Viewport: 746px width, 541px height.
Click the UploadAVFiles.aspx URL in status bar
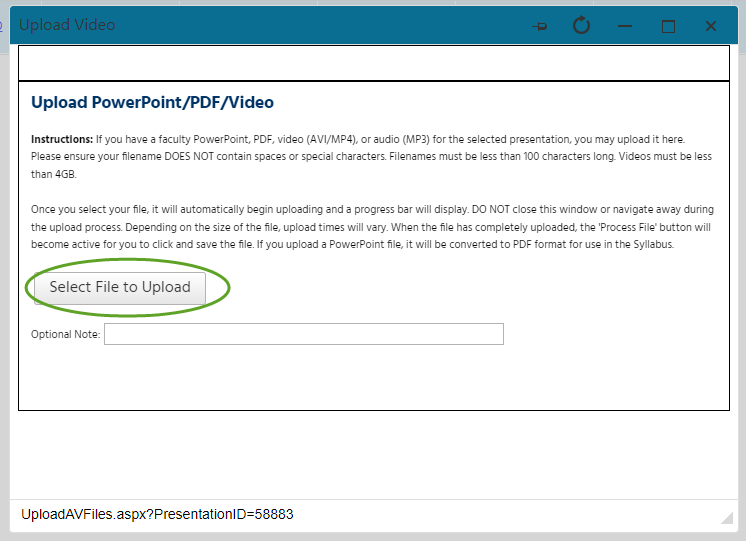click(157, 514)
